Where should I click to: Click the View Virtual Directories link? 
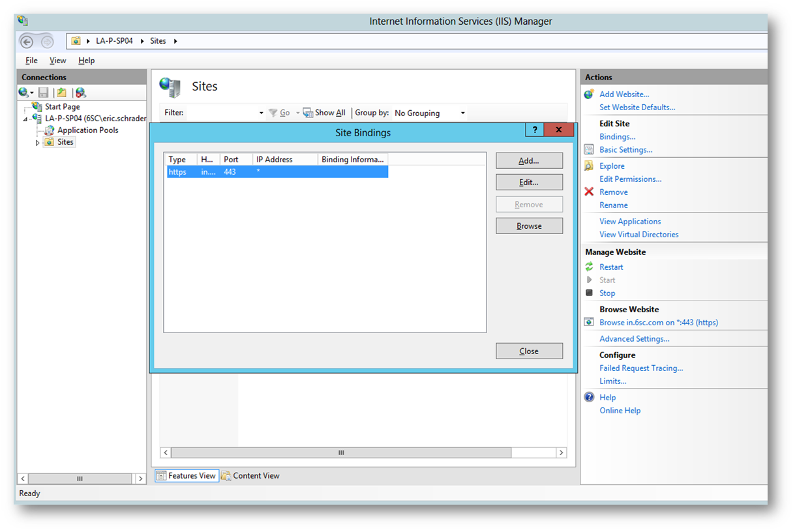(x=639, y=234)
